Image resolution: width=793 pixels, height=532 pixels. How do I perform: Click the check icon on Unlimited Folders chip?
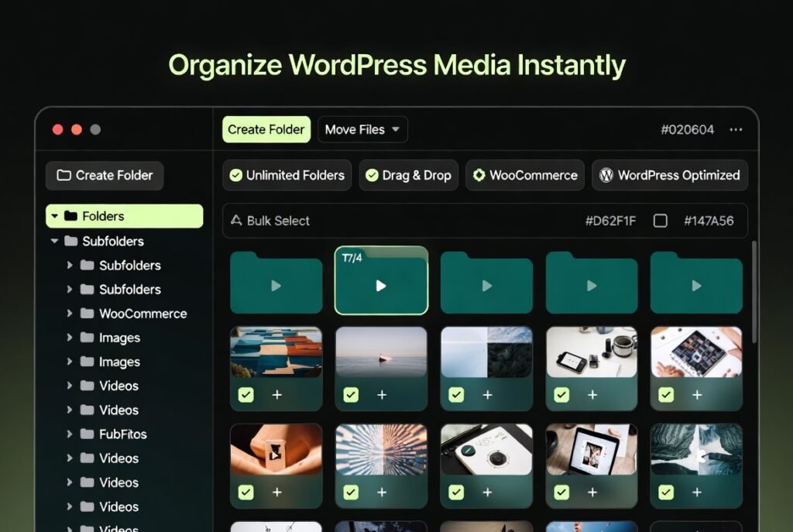tap(235, 175)
